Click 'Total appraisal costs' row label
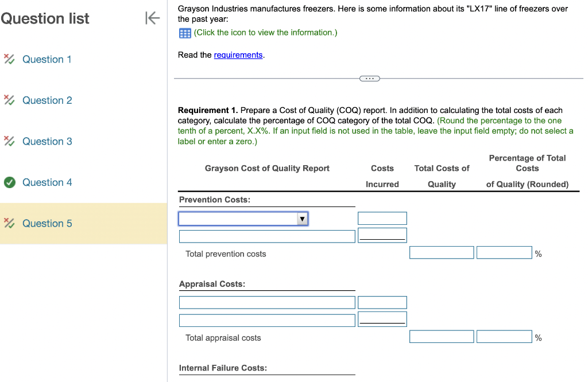 (223, 338)
